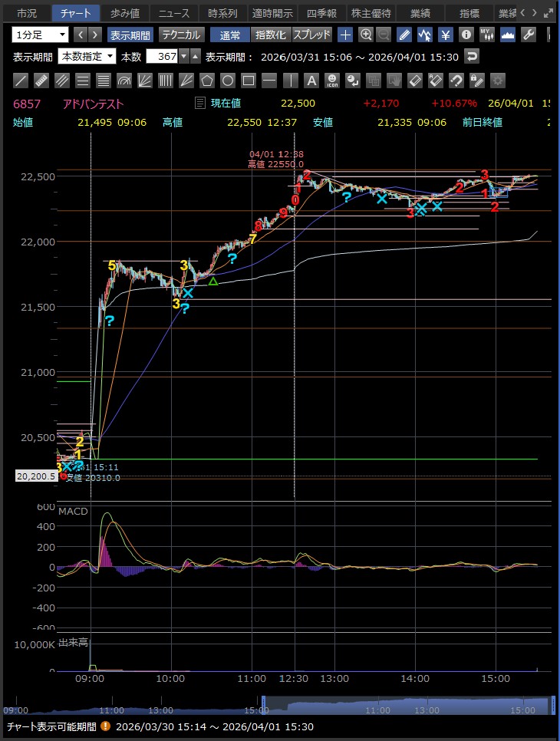The image size is (560, 741).
Task: Click the テクニカル button
Action: 181,35
